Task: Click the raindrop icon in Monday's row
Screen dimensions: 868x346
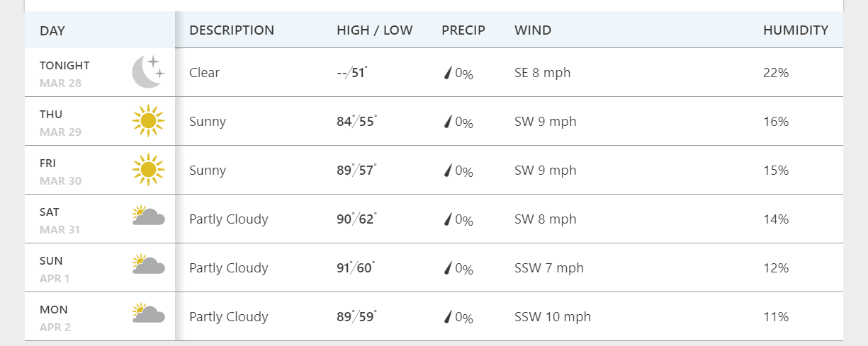Action: point(448,317)
